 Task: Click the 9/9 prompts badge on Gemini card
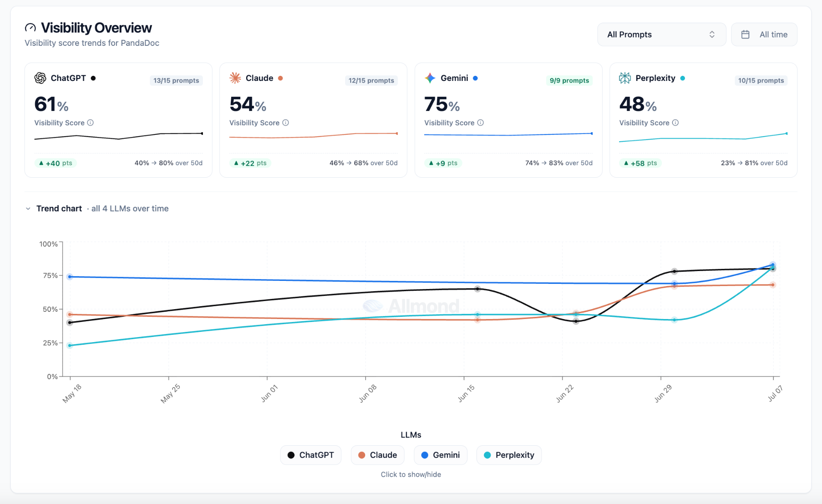click(569, 81)
